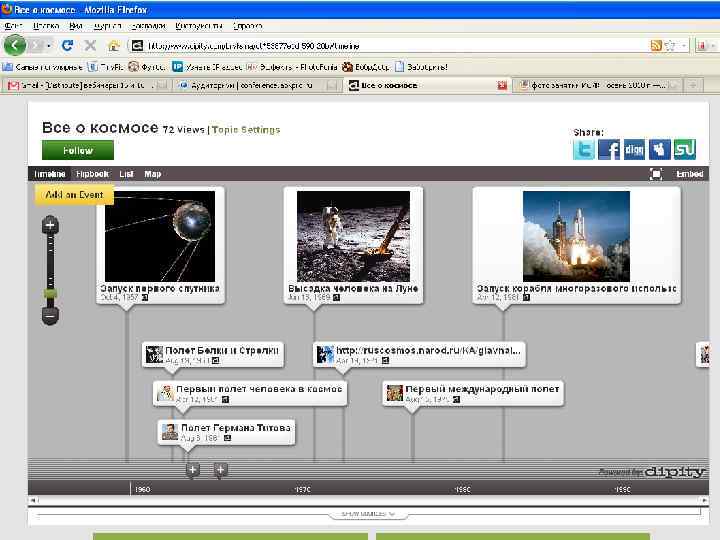Select the Timeline view tab
720x540 pixels.
[x=50, y=174]
